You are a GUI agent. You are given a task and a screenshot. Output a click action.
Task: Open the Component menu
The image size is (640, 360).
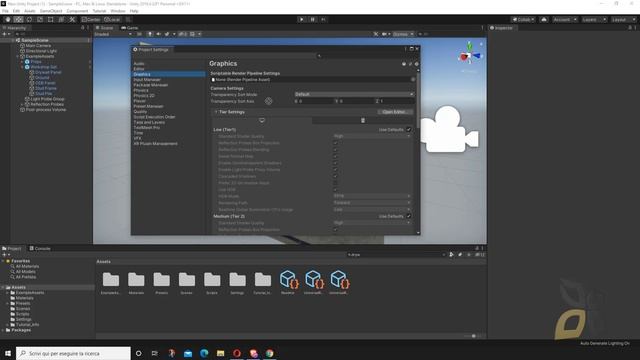click(77, 11)
